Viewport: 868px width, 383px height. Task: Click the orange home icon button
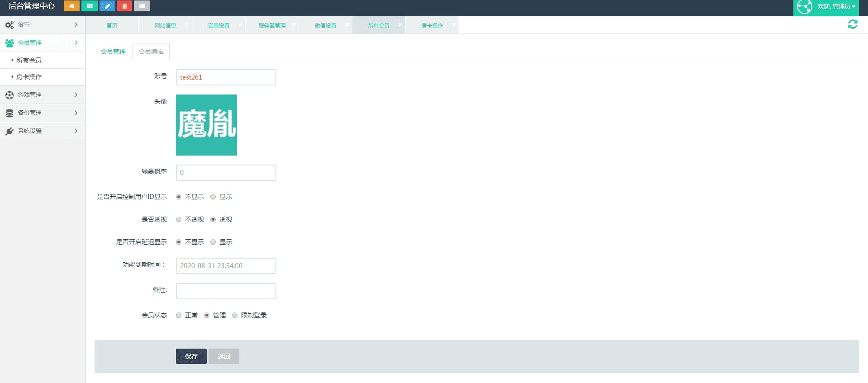71,6
